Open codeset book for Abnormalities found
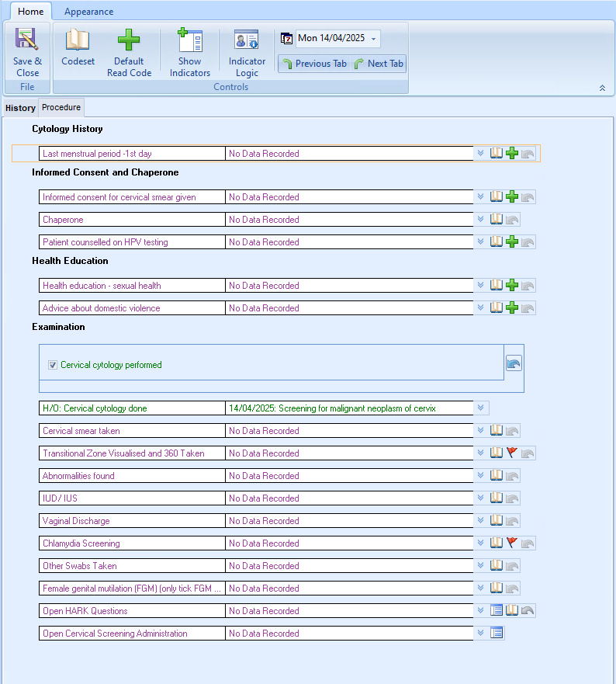Screen dimensions: 616x684 pyautogui.click(x=496, y=475)
